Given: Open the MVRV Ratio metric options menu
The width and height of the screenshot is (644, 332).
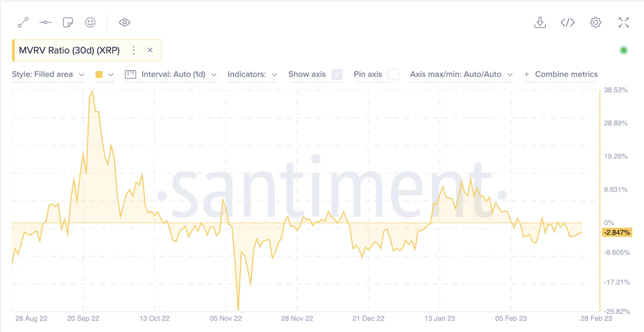Looking at the screenshot, I should click(134, 50).
